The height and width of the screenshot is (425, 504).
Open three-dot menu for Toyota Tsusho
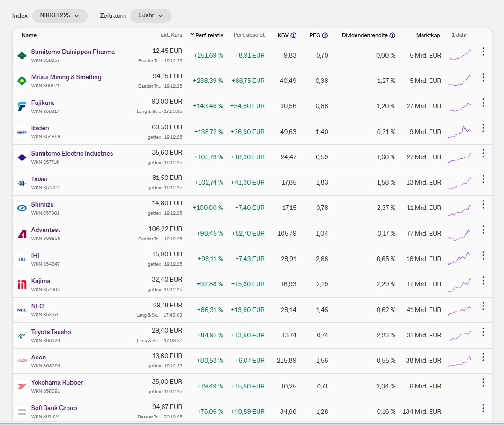[x=483, y=332]
